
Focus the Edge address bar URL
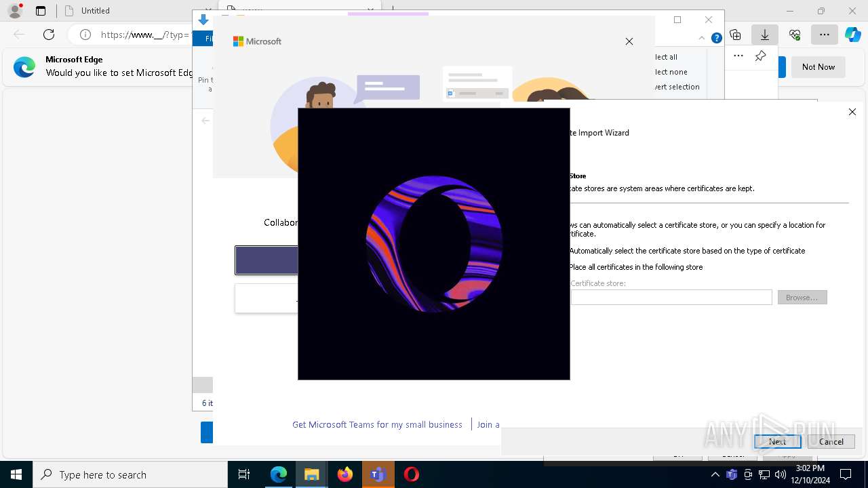tap(146, 35)
